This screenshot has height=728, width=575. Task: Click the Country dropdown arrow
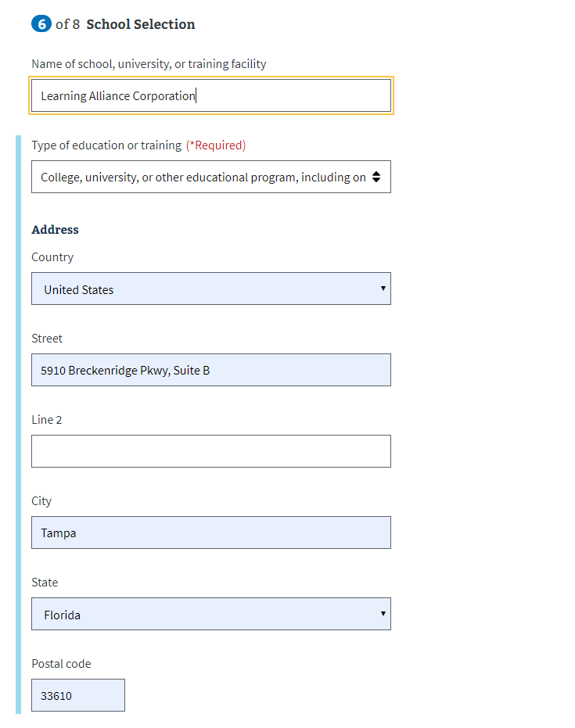tap(383, 289)
